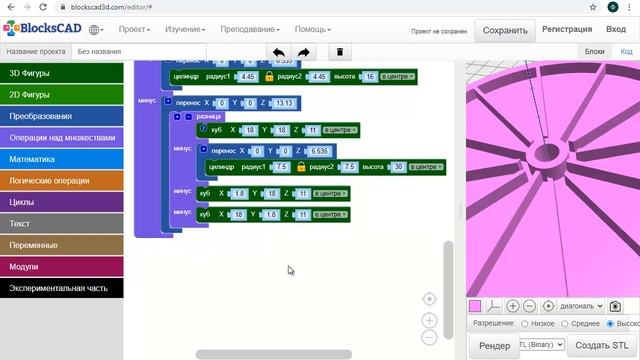Open the 3D Shapes category

[x=62, y=73]
